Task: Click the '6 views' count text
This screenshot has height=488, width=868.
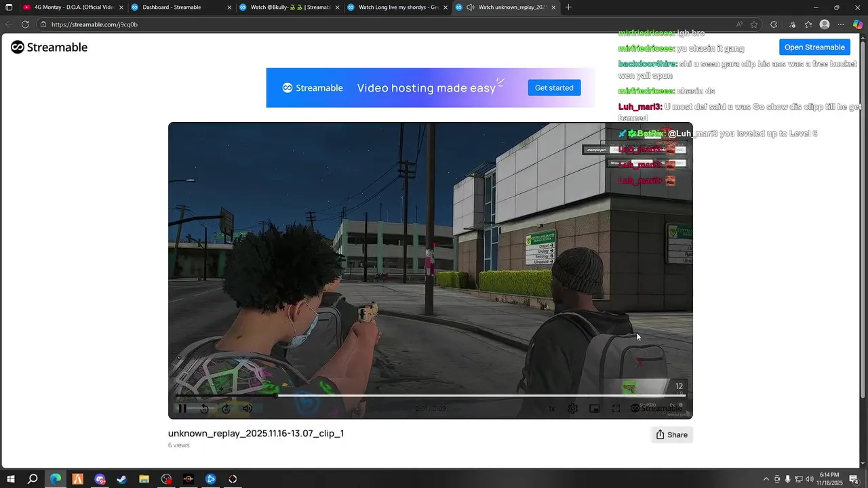Action: pos(179,445)
